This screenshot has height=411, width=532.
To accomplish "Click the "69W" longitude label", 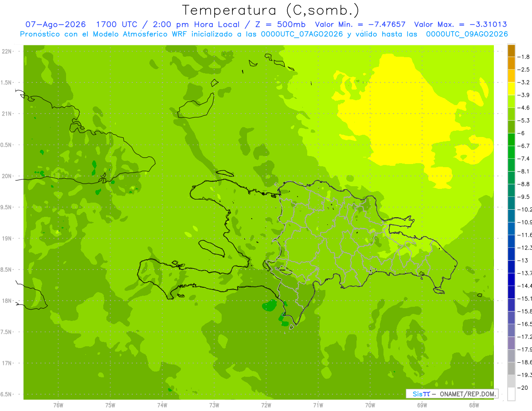I will pos(422,405).
